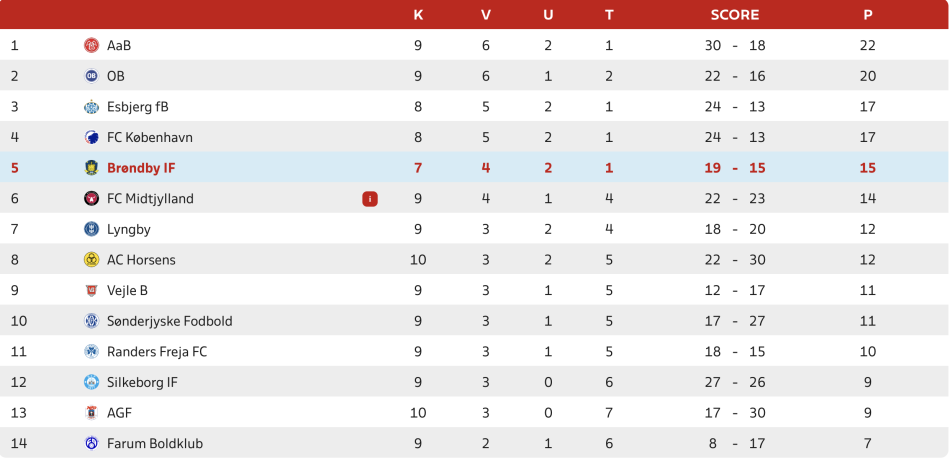Click the K matches played header
Screen dimensions: 950x460
[418, 15]
